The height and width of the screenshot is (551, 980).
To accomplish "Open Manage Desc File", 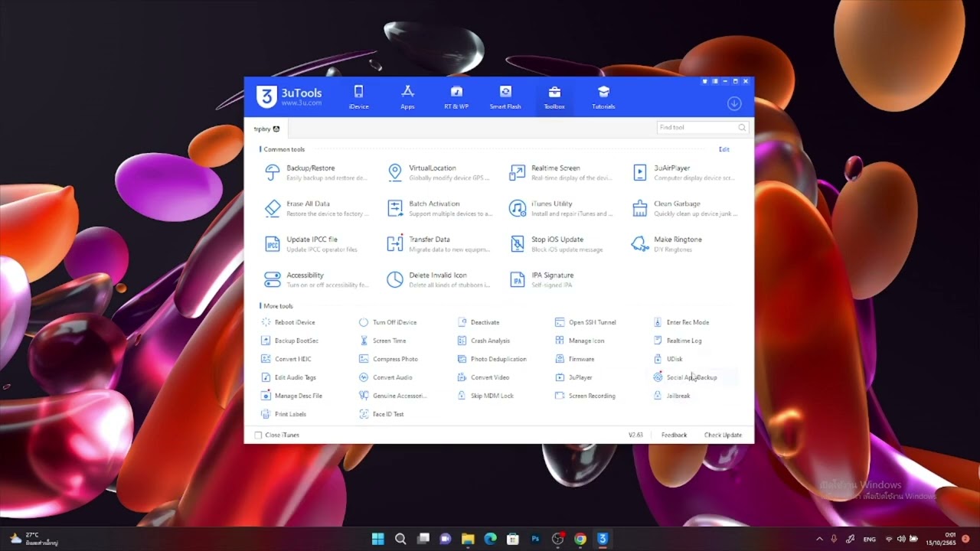I will click(x=292, y=396).
